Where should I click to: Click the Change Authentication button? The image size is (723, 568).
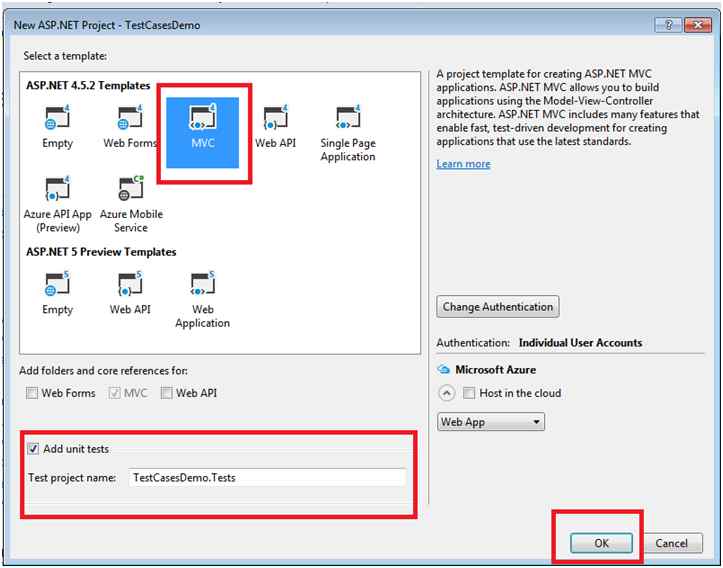click(498, 307)
